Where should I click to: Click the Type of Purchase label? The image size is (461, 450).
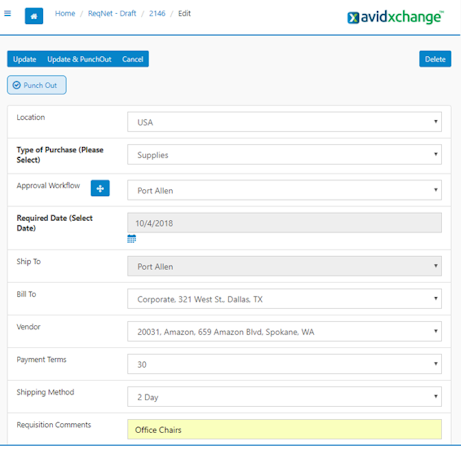pyautogui.click(x=60, y=155)
